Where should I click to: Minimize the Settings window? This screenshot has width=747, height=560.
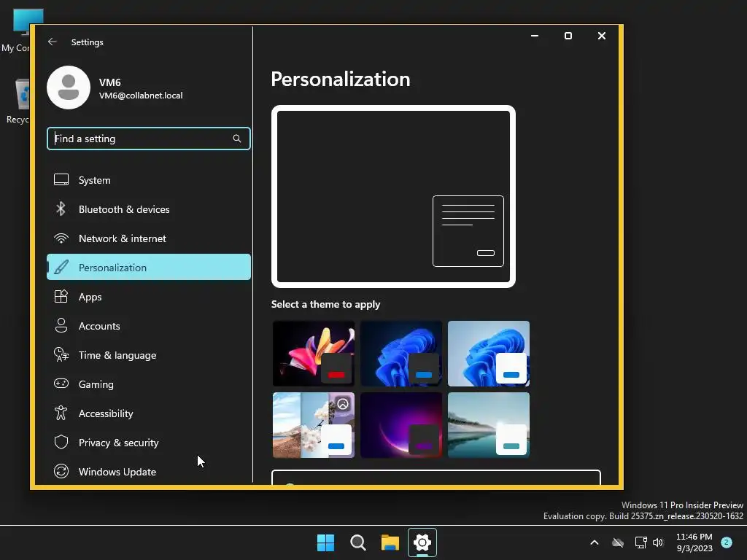[x=535, y=36]
